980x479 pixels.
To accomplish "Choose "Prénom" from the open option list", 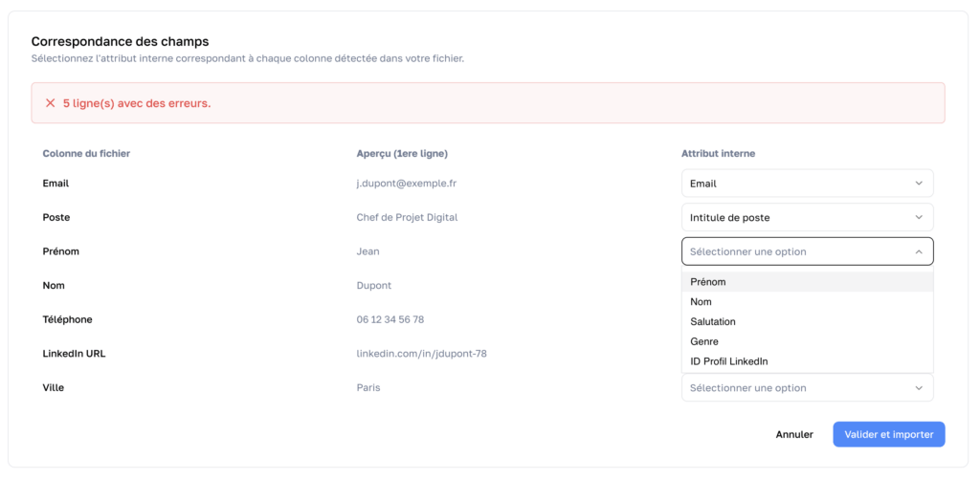I will click(x=708, y=282).
